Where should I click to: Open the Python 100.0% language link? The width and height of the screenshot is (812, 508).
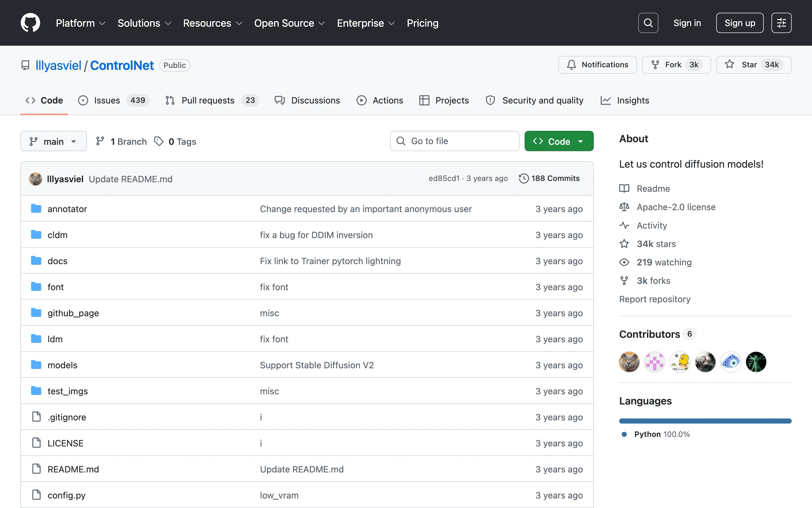[656, 434]
